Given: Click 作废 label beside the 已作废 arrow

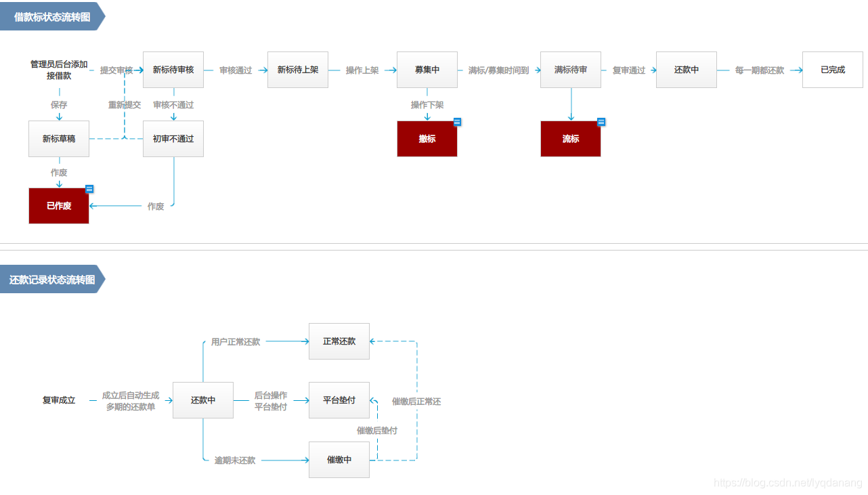Looking at the screenshot, I should (x=156, y=207).
